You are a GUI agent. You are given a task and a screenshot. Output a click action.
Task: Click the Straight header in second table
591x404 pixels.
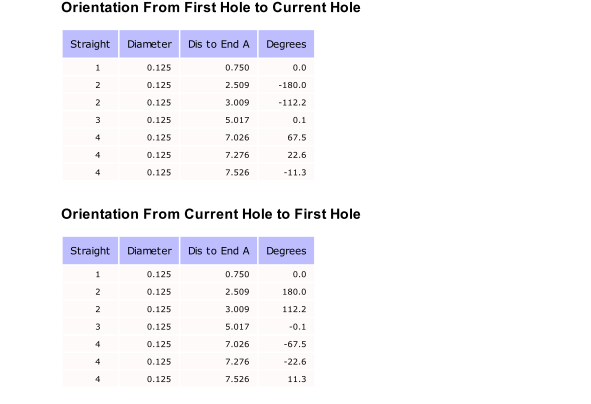point(90,251)
